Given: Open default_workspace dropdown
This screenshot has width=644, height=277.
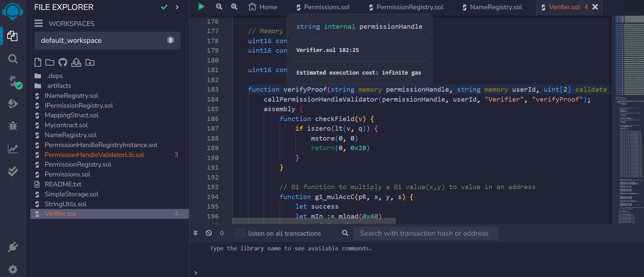Looking at the screenshot, I should point(108,40).
